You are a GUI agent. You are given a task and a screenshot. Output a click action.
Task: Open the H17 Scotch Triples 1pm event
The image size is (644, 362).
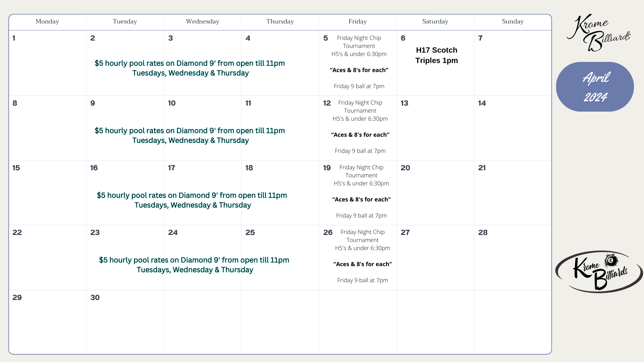pos(436,55)
